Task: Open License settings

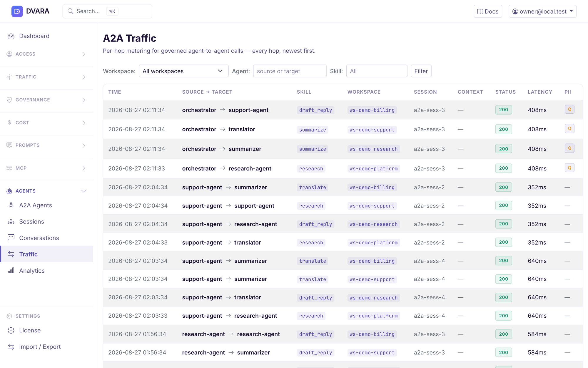Action: [47, 330]
